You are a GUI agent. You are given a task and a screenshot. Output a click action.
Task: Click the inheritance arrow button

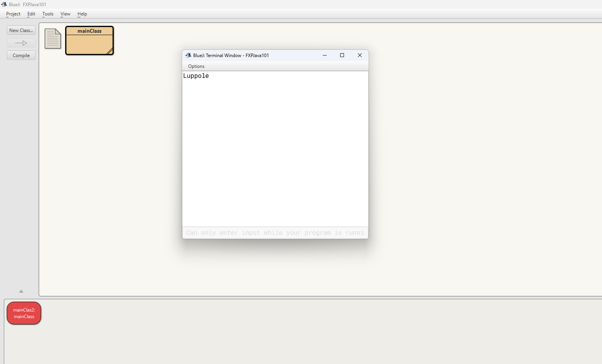tap(21, 43)
